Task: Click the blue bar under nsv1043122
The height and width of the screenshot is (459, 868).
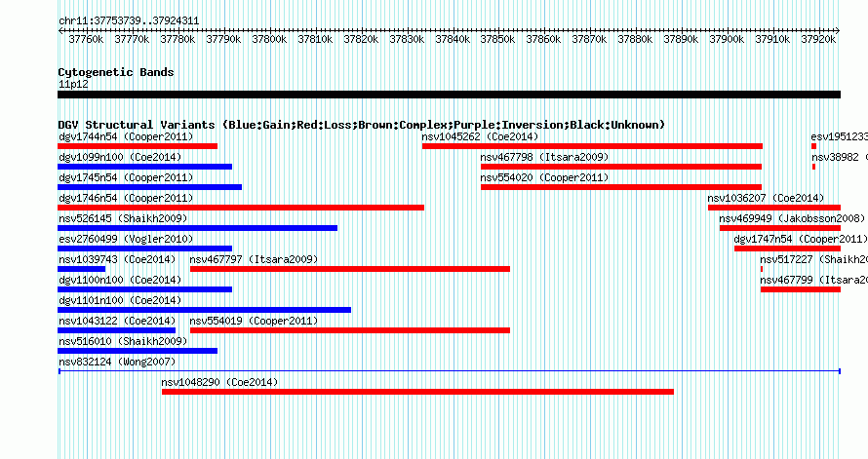Action: coord(116,330)
